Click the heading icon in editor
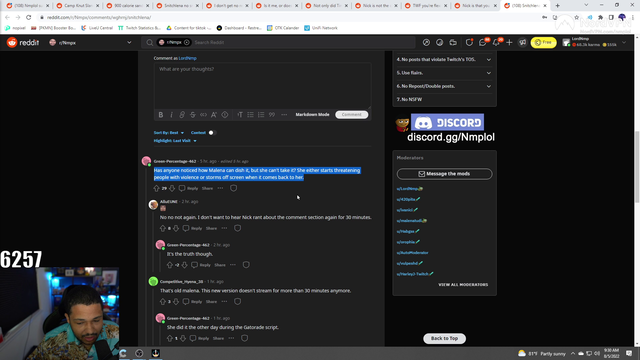 click(240, 115)
